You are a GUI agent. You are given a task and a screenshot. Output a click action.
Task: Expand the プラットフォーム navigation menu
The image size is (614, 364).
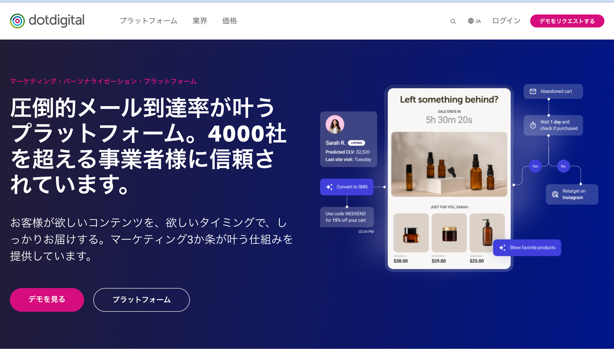pos(148,21)
